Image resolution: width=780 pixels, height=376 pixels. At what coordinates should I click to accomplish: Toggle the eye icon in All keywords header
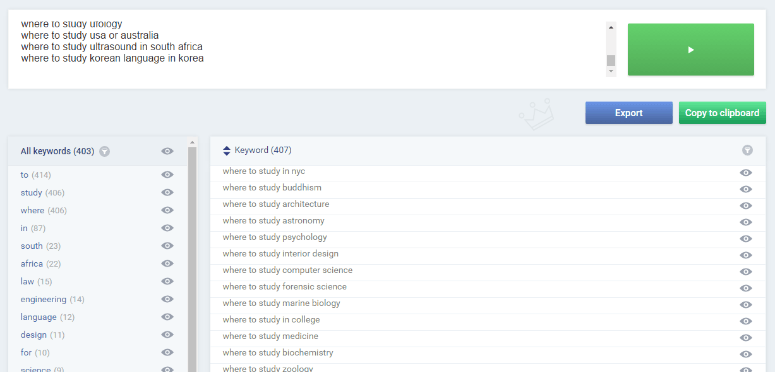tap(167, 151)
